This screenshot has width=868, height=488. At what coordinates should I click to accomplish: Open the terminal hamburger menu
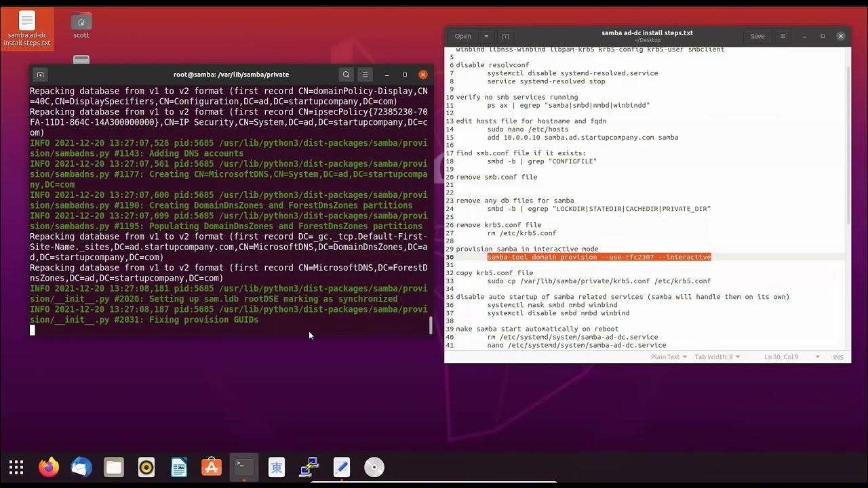tap(365, 75)
